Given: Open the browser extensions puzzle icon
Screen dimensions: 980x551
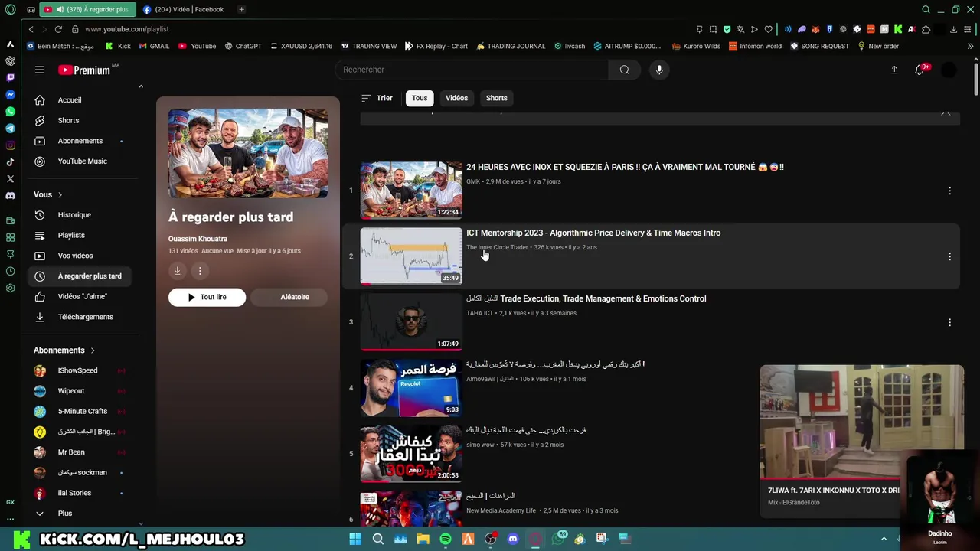Looking at the screenshot, I should coord(926,29).
